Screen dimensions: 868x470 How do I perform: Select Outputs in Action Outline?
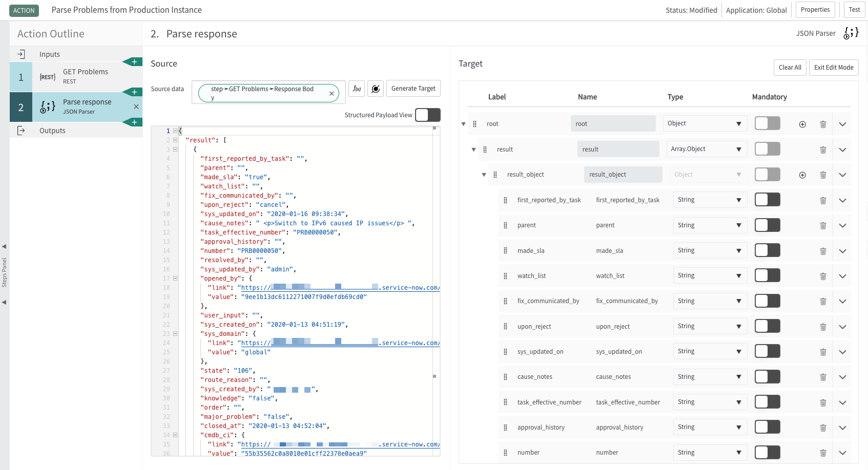point(76,131)
